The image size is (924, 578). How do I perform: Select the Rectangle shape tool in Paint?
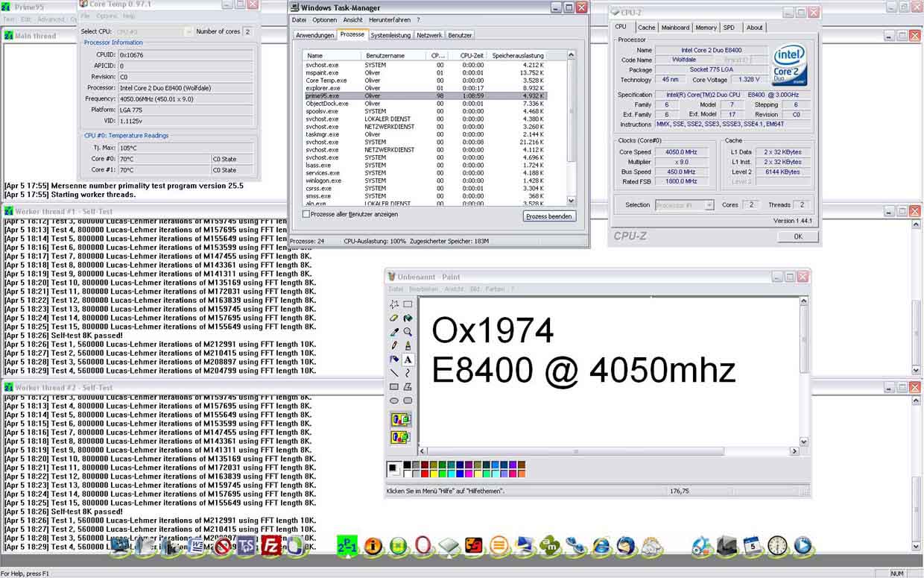tap(394, 387)
